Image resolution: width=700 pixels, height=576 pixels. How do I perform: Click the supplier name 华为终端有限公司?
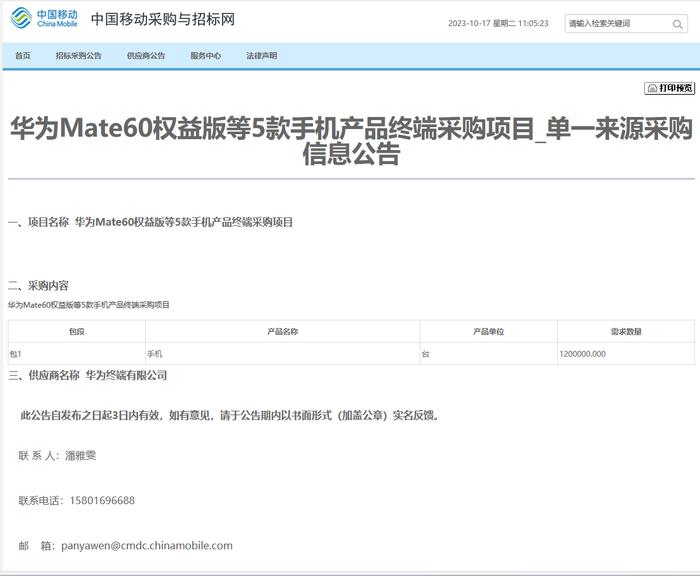point(126,376)
